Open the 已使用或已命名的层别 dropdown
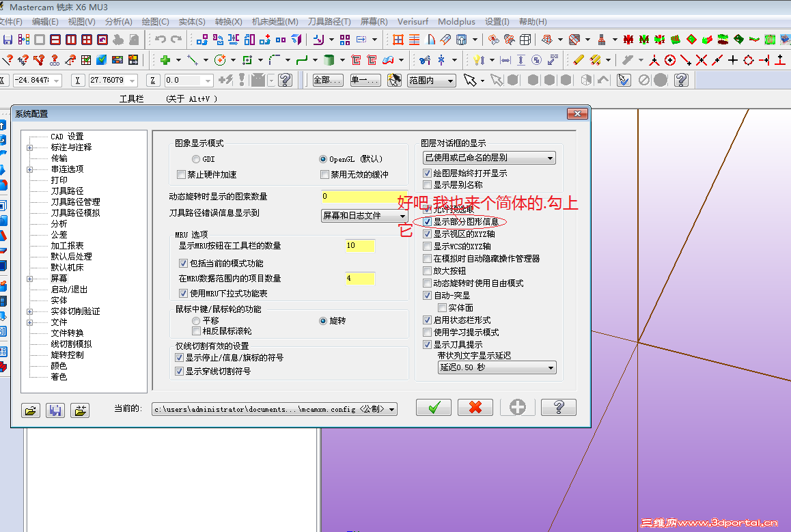This screenshot has height=532, width=791. [x=489, y=158]
